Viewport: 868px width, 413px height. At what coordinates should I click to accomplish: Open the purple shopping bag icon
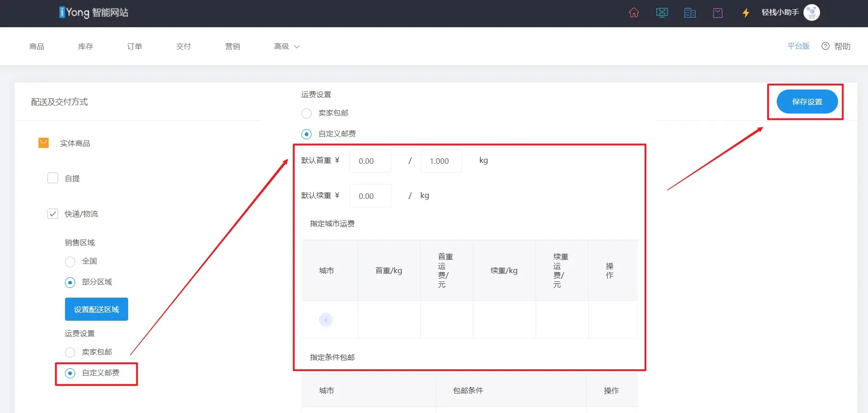(x=718, y=12)
